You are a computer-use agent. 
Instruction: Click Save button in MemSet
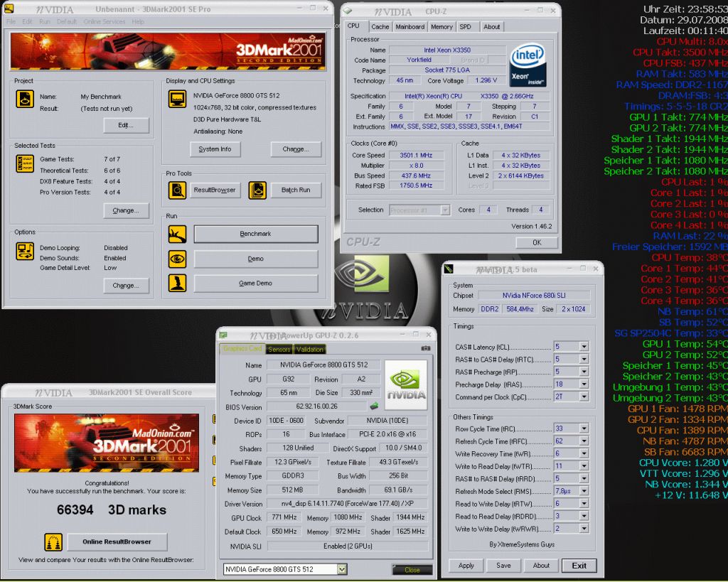click(504, 565)
